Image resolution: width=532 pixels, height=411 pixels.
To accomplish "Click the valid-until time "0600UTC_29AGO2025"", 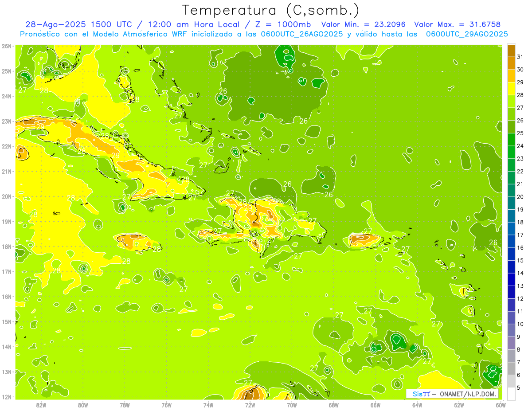I will [467, 34].
